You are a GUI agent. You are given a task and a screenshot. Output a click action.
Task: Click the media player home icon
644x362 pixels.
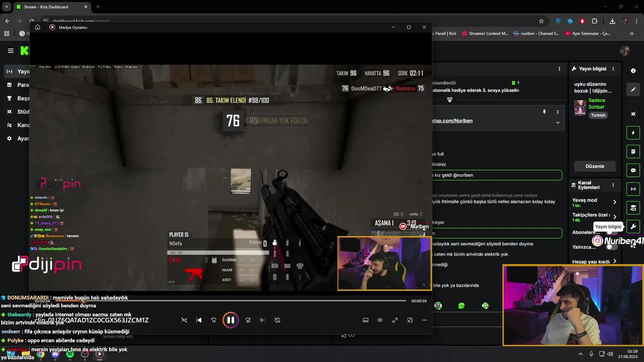37,27
